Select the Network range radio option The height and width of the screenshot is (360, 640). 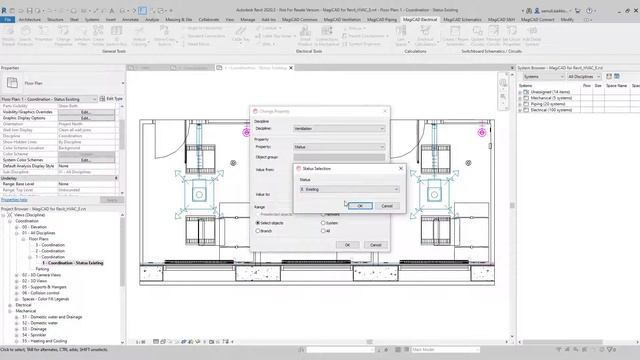[x=323, y=214]
